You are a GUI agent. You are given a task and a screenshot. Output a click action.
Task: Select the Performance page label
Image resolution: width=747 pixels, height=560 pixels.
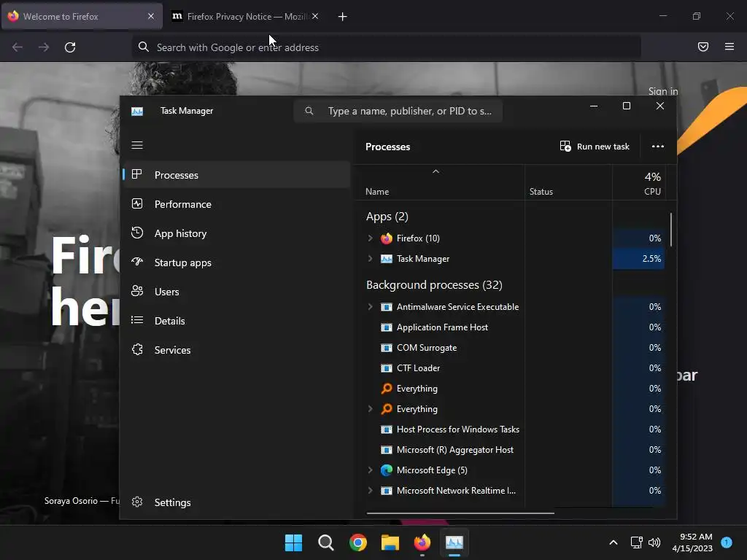183,204
